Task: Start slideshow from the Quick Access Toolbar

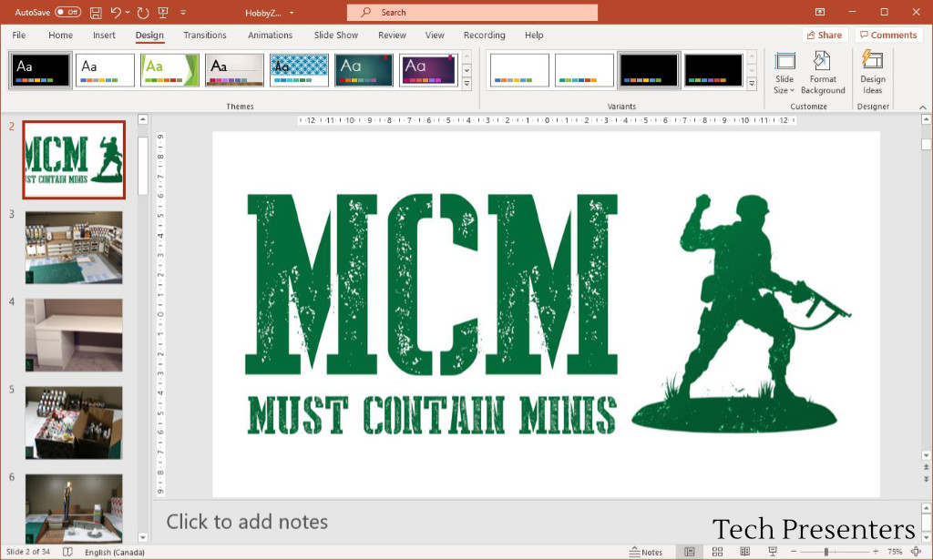Action: [163, 13]
